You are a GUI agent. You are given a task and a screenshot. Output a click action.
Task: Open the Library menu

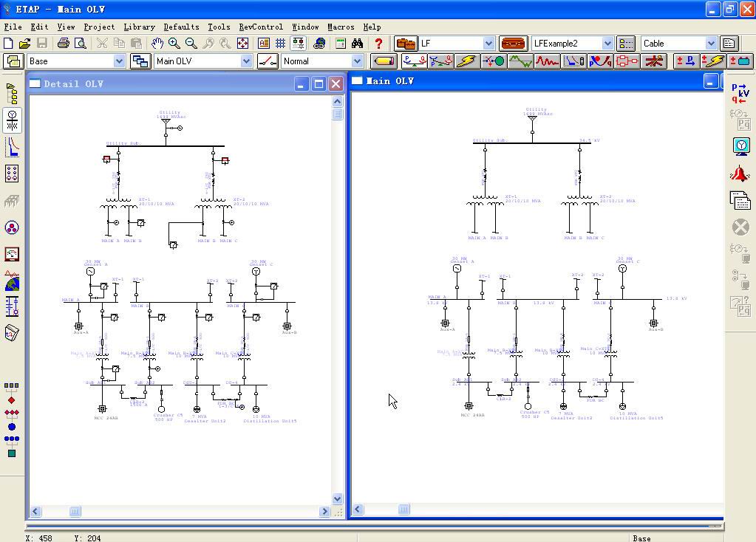coord(140,27)
